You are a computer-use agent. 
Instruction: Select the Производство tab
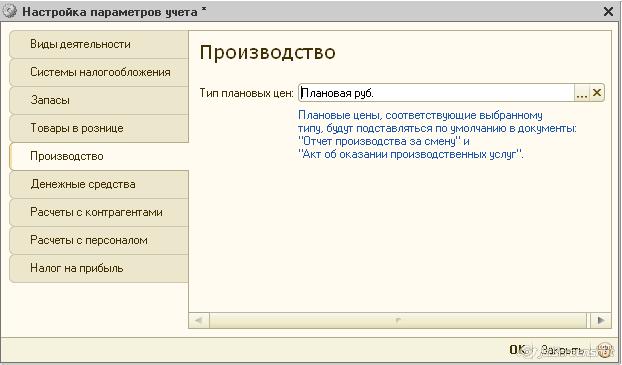[99, 156]
